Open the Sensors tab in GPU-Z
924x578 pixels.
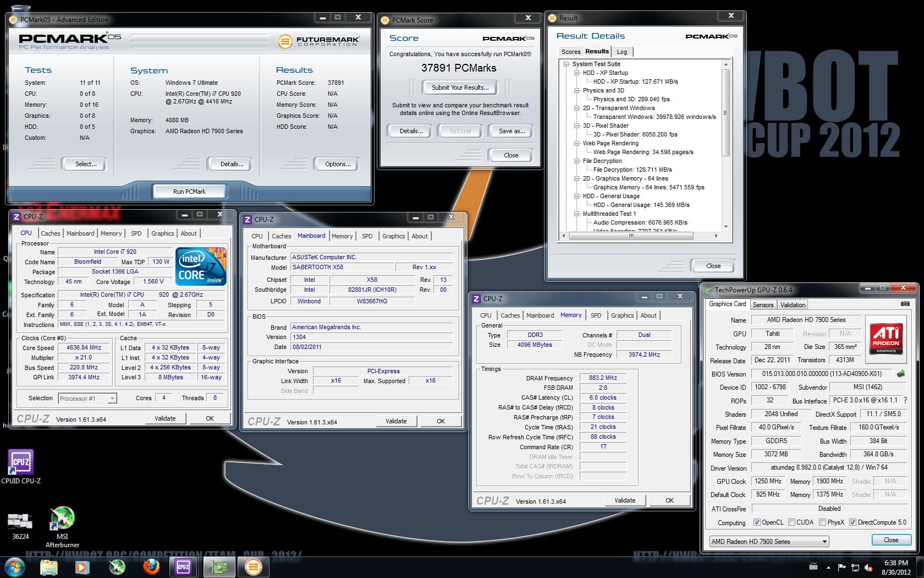click(x=763, y=304)
